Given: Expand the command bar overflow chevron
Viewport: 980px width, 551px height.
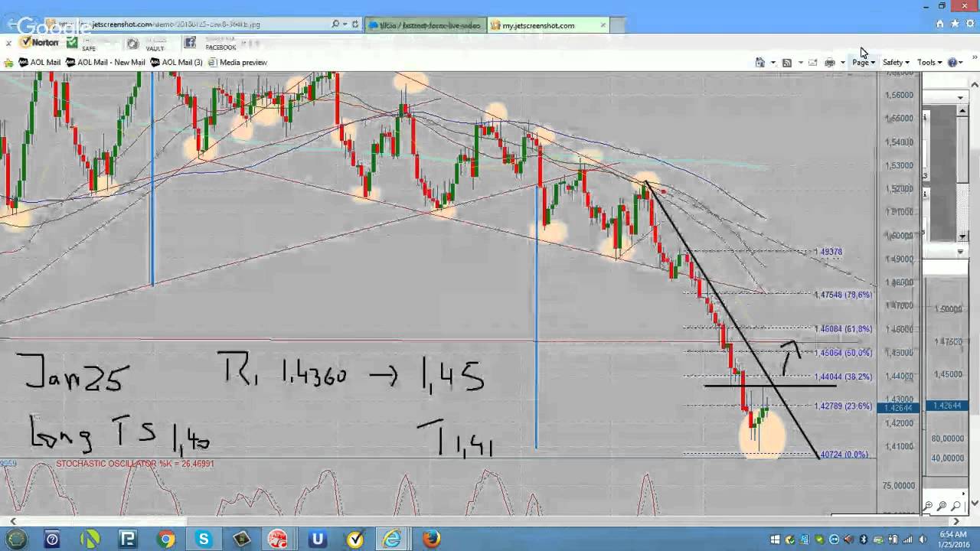Looking at the screenshot, I should [975, 57].
